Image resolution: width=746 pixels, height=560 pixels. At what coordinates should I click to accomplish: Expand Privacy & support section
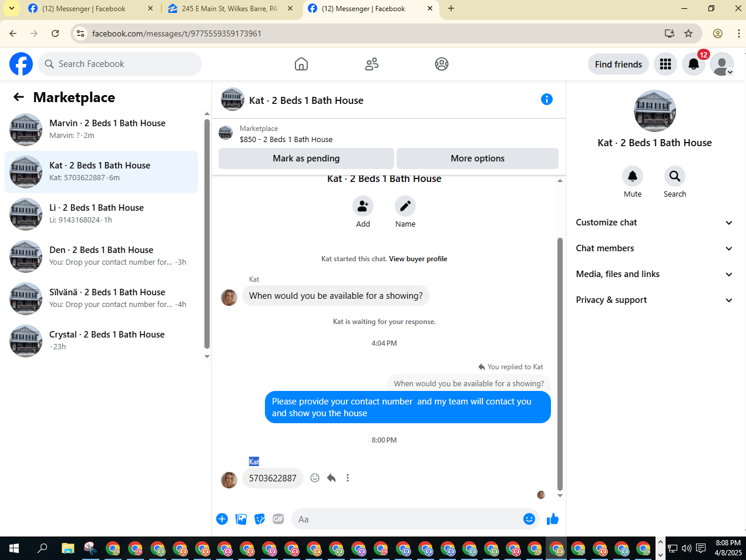click(654, 300)
